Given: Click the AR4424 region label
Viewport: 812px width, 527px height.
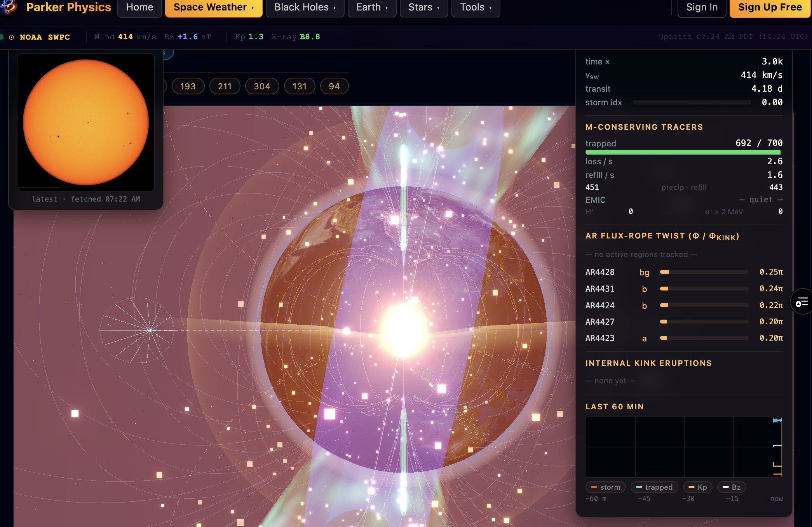Looking at the screenshot, I should tap(600, 306).
